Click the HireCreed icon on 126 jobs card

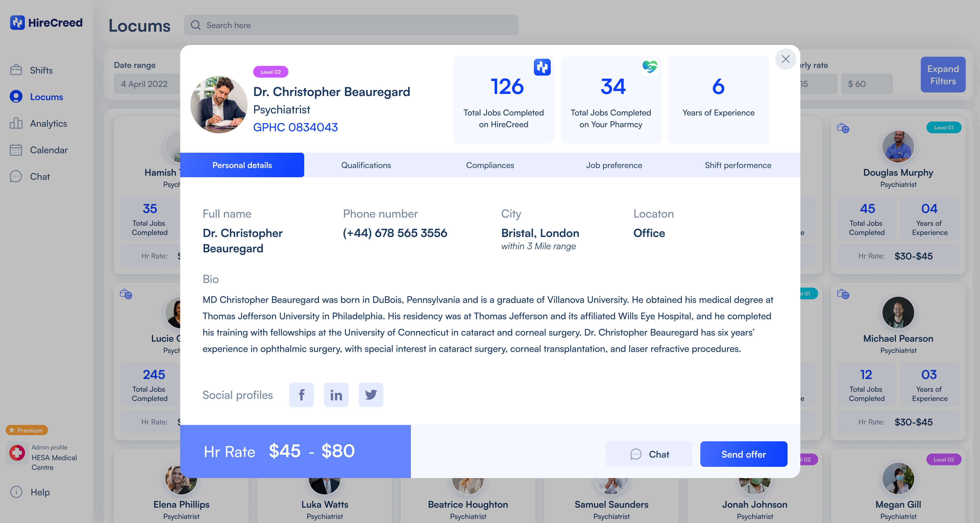pos(542,67)
